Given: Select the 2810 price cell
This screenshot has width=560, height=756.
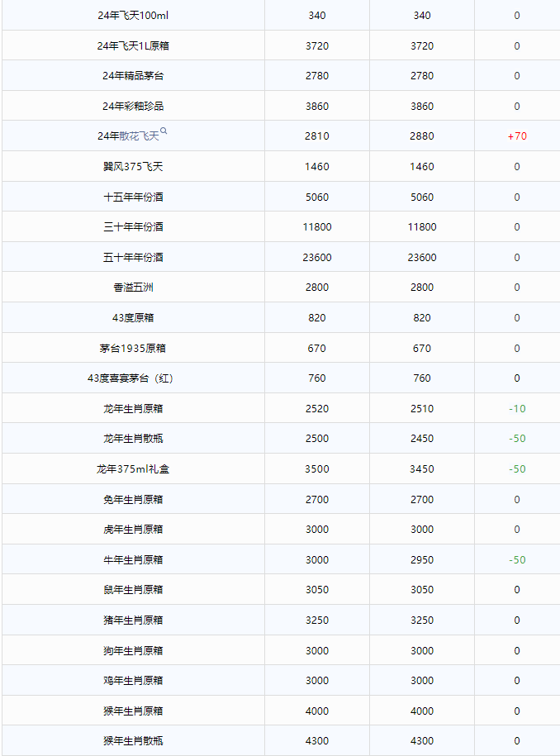Looking at the screenshot, I should [317, 136].
